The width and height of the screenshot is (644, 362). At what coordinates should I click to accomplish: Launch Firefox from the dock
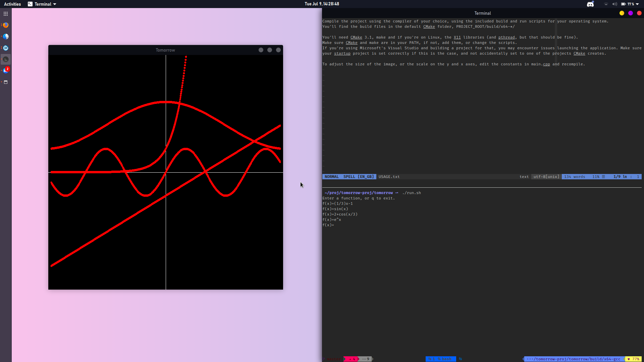coord(6,25)
